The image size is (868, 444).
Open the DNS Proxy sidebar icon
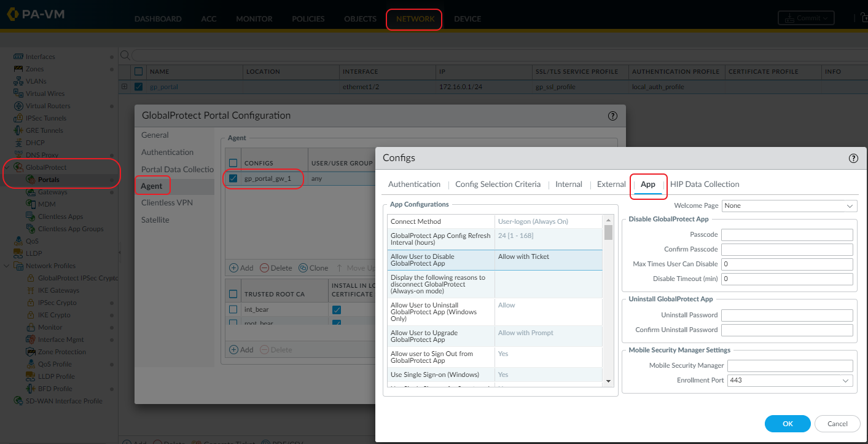click(18, 155)
